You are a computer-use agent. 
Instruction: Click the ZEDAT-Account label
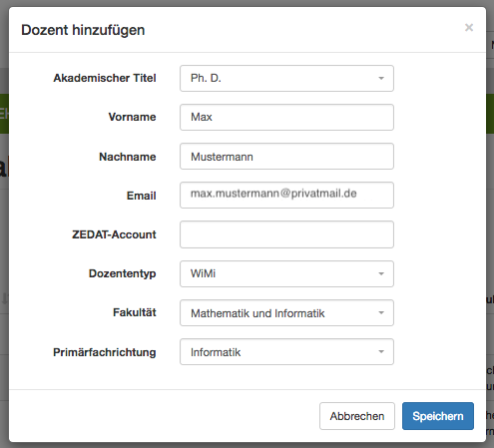pos(114,234)
